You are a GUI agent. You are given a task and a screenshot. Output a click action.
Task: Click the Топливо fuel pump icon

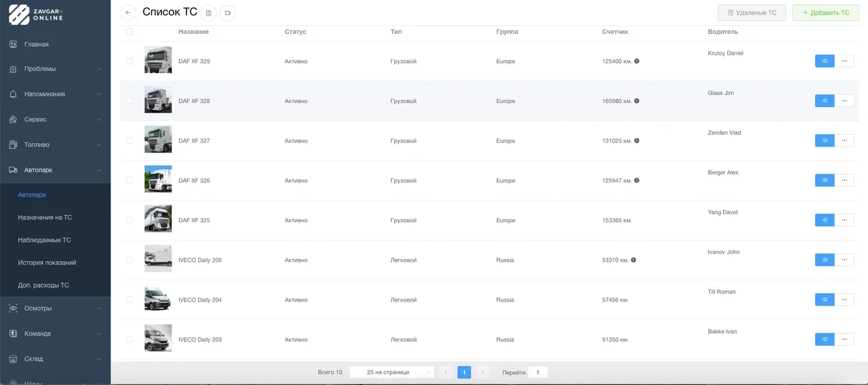click(12, 144)
